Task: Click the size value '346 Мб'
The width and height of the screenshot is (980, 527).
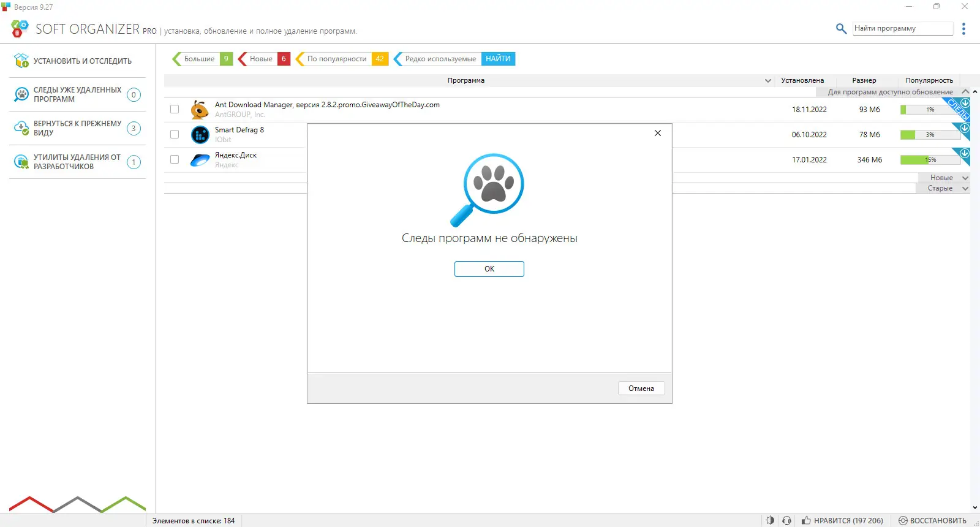Action: tap(870, 160)
